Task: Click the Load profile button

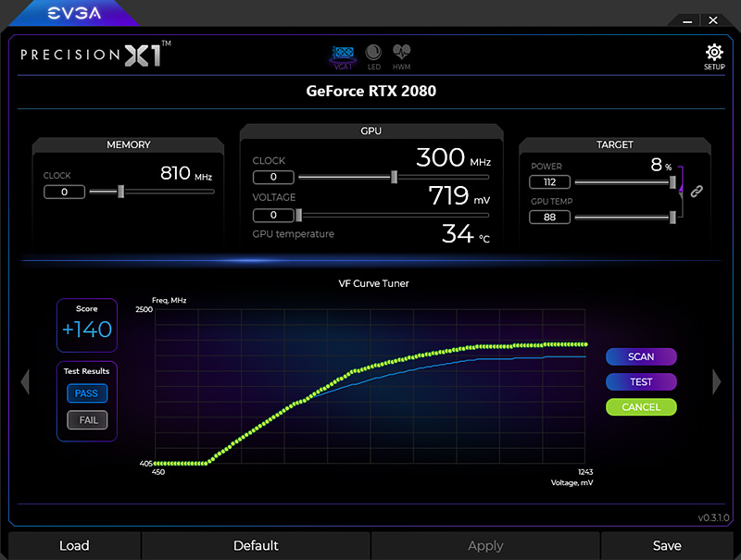Action: [74, 546]
